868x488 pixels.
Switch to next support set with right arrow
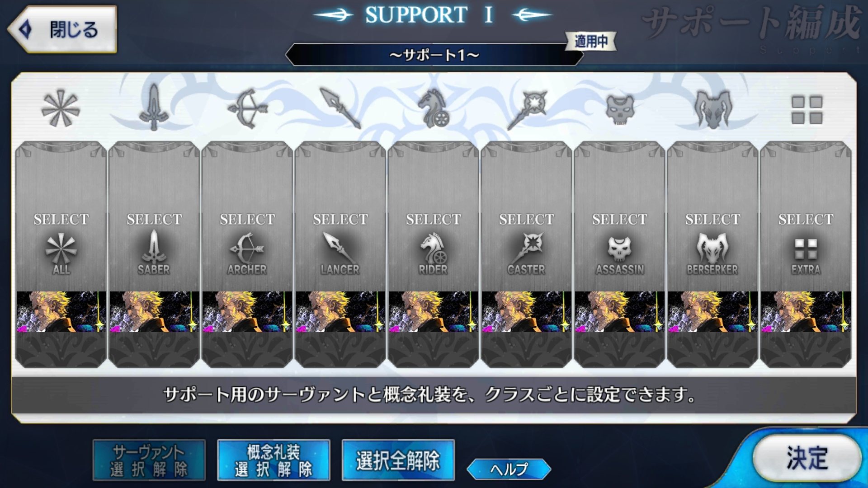[532, 15]
